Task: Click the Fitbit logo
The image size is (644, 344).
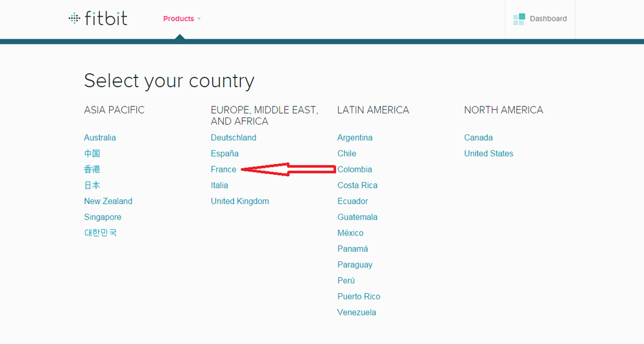Action: [97, 19]
